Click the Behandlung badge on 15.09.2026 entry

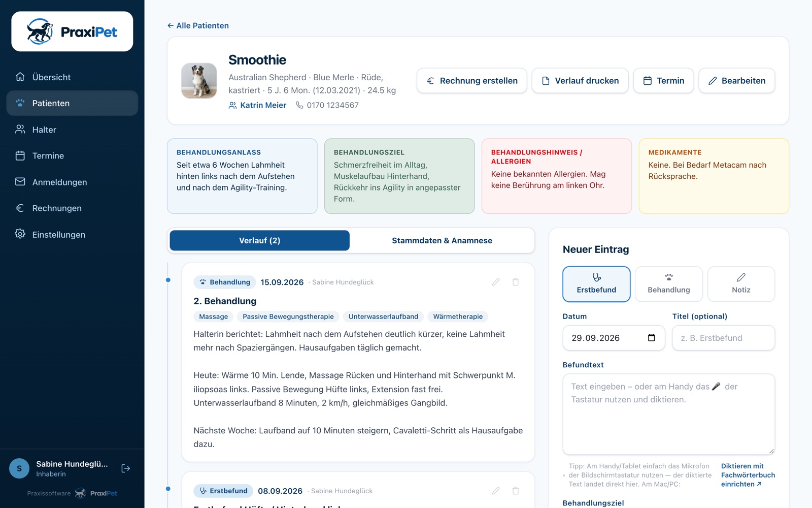coord(225,282)
